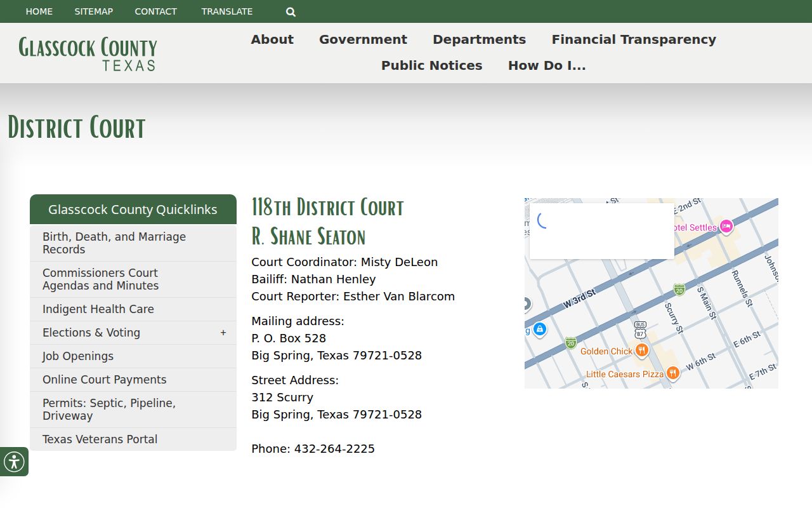Click 'Court Reporter: Esther Van Blarcom' text
The height and width of the screenshot is (508, 812).
[x=353, y=297]
